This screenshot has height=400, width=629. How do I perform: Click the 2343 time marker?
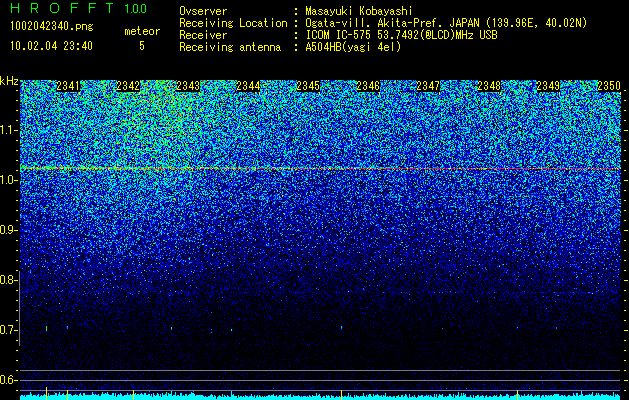[x=188, y=86]
